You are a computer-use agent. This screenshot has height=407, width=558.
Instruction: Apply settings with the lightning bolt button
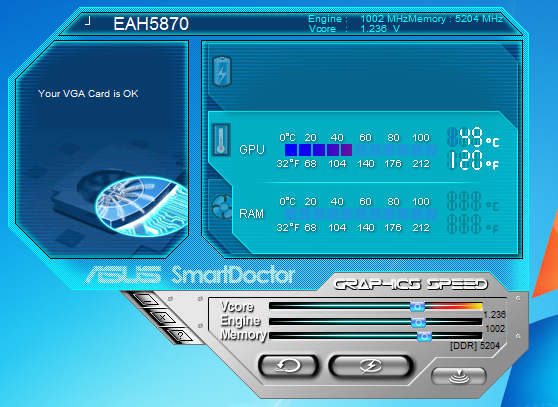[370, 365]
